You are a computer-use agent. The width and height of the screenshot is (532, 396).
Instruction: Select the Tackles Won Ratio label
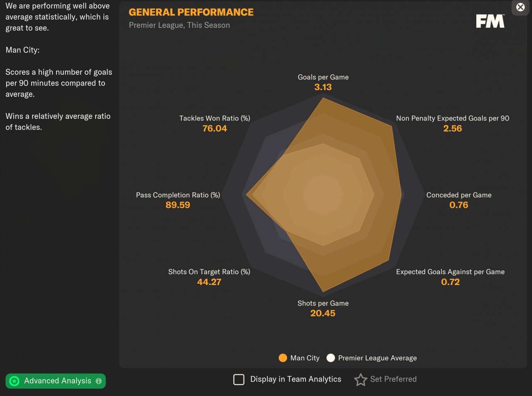(214, 118)
